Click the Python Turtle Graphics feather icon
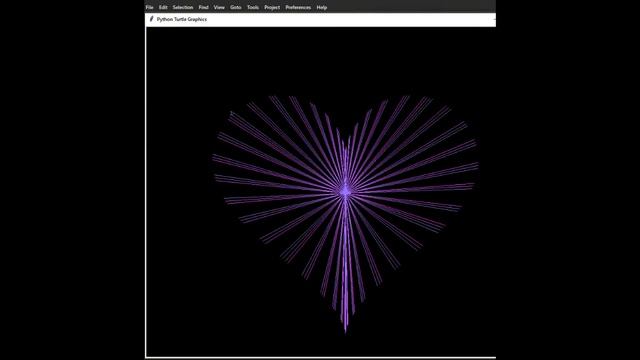This screenshot has height=360, width=640. [x=151, y=19]
